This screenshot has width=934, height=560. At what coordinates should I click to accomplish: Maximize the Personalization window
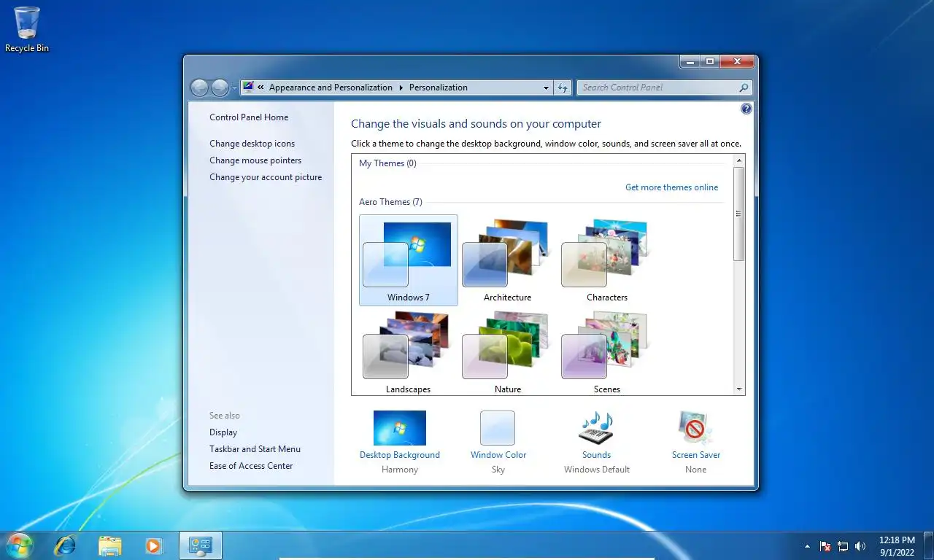click(710, 62)
